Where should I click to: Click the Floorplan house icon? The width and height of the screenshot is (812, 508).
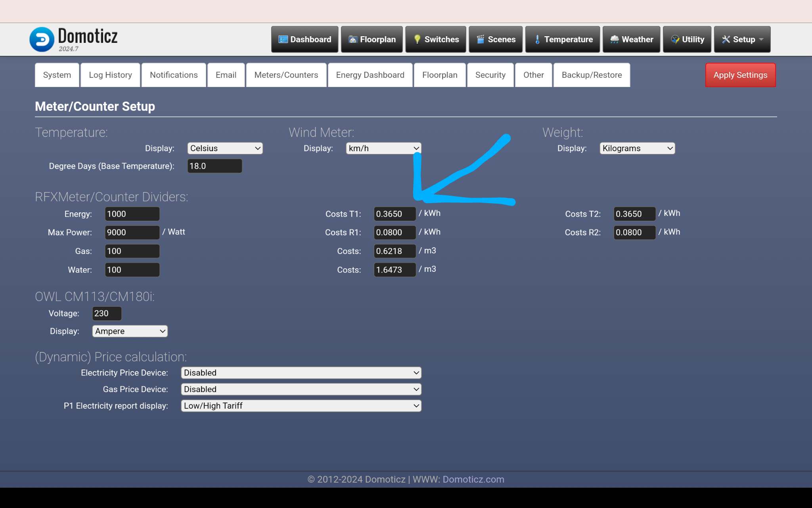point(353,39)
